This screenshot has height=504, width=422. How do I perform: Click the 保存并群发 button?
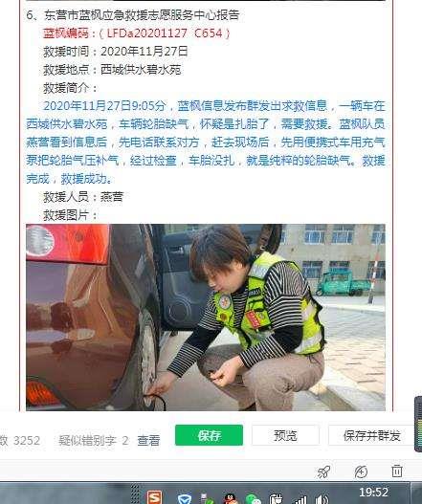point(372,435)
